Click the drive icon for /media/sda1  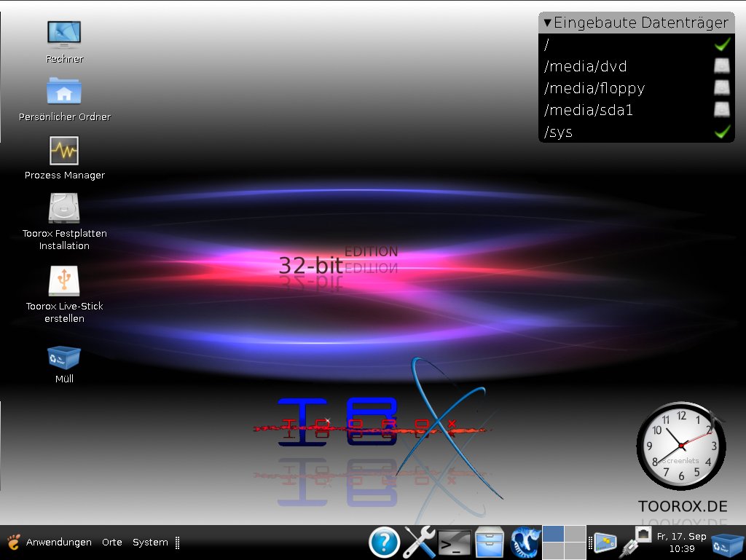point(722,110)
